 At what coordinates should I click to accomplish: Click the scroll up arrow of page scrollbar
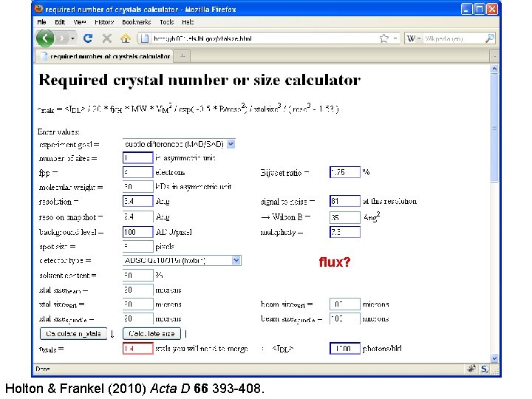pos(494,69)
